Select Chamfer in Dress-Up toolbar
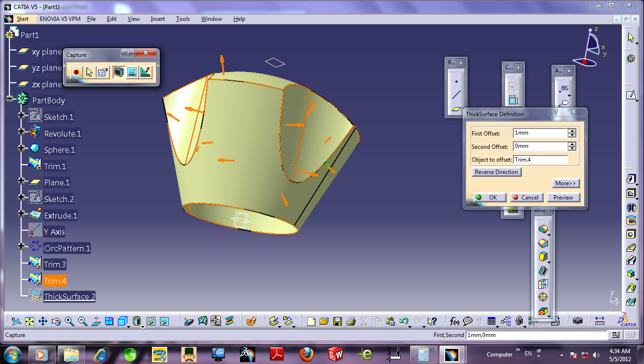The image size is (644, 364). (x=543, y=243)
